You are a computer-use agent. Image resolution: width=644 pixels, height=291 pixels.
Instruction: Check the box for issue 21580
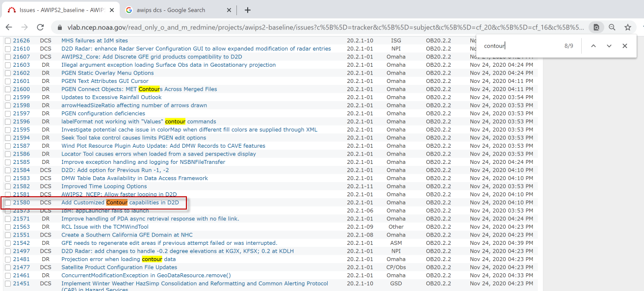tap(8, 203)
